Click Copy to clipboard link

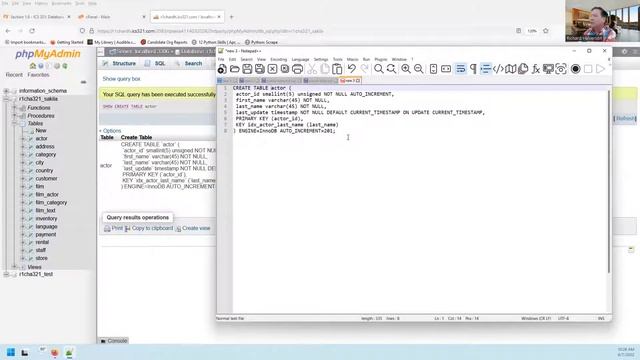coord(149,228)
